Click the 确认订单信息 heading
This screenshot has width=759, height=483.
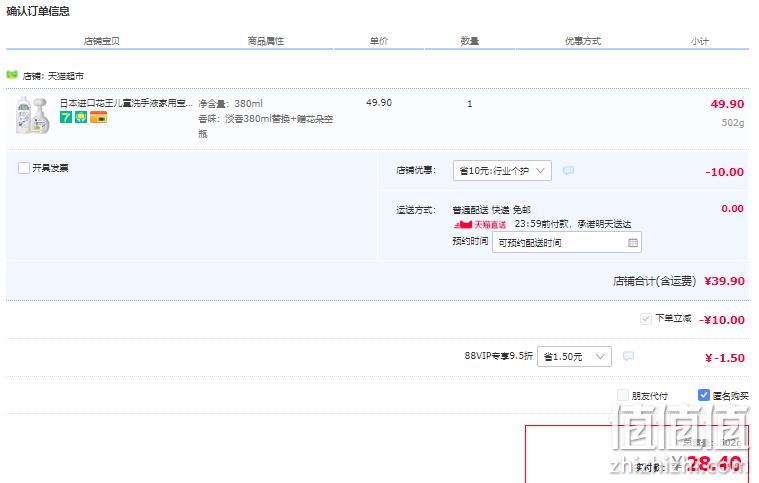pyautogui.click(x=38, y=11)
